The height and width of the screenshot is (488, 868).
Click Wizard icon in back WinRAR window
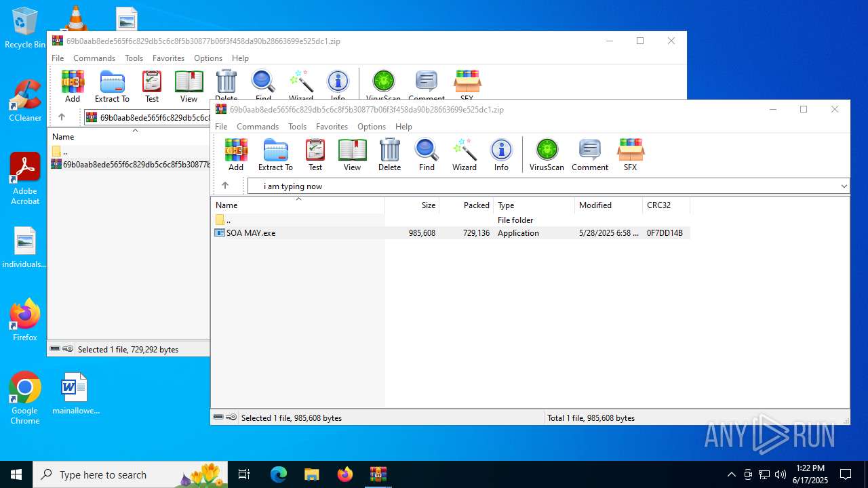point(301,84)
